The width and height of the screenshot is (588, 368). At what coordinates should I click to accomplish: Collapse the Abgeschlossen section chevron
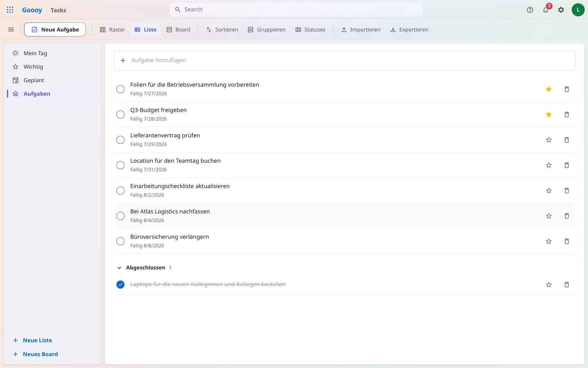[x=119, y=268]
